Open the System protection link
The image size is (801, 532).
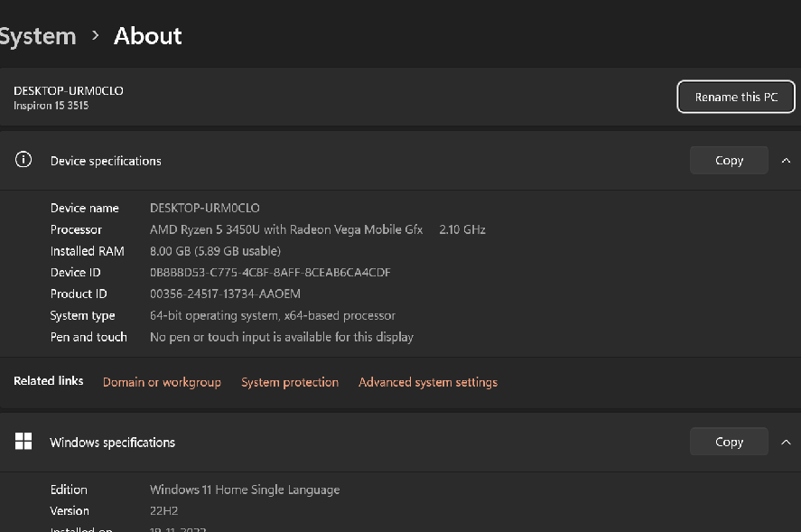click(x=290, y=382)
